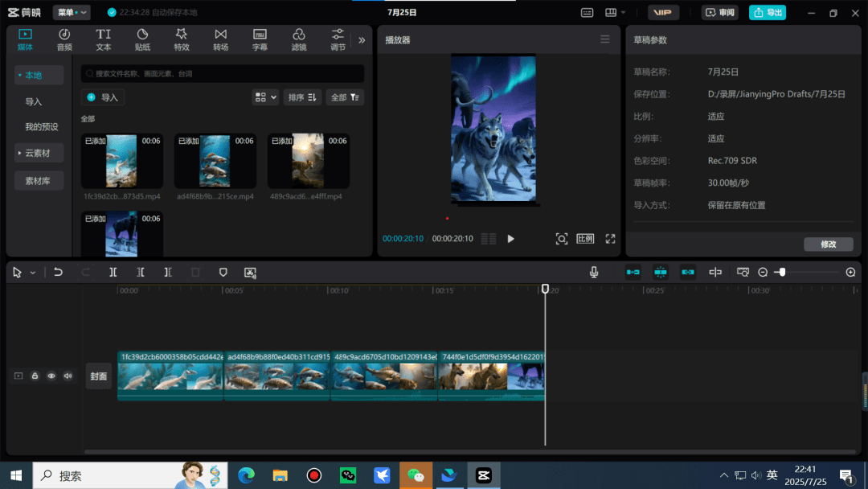Open selection tool dropdown arrow
Viewport: 868px width, 489px height.
tap(33, 273)
